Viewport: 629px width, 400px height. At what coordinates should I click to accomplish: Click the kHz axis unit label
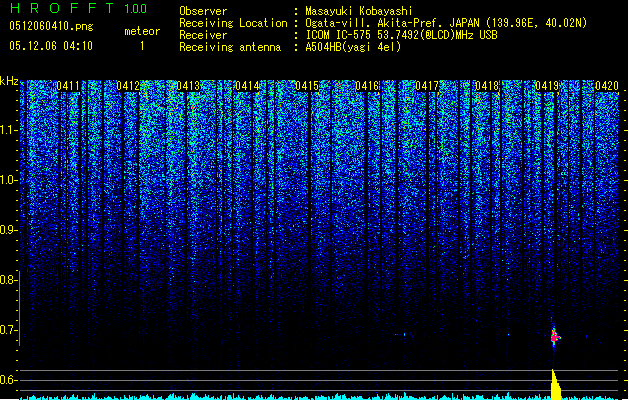point(9,81)
